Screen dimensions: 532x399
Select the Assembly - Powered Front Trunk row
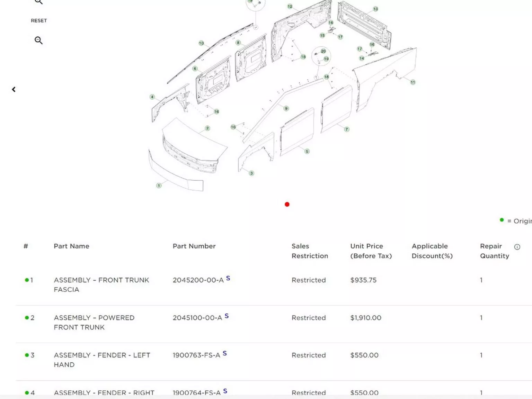[x=94, y=322]
